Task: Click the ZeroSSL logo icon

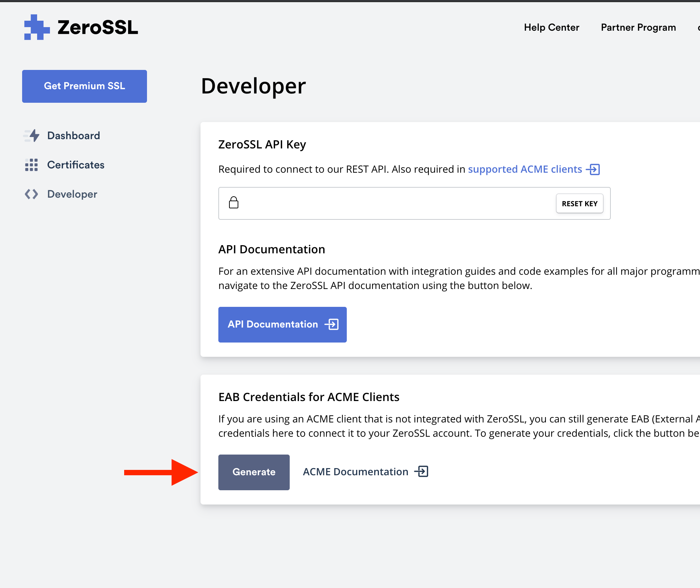Action: click(37, 27)
